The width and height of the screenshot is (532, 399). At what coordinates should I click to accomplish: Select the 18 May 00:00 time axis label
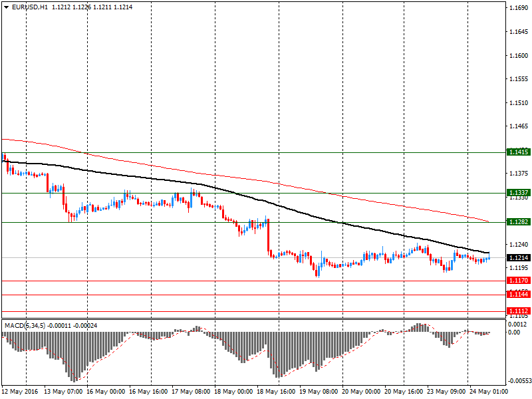[x=233, y=392]
